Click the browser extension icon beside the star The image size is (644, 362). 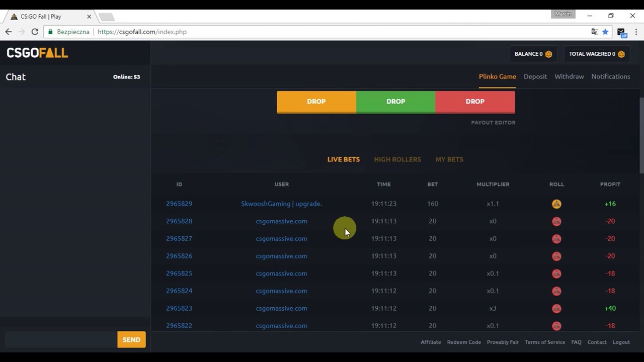click(622, 32)
